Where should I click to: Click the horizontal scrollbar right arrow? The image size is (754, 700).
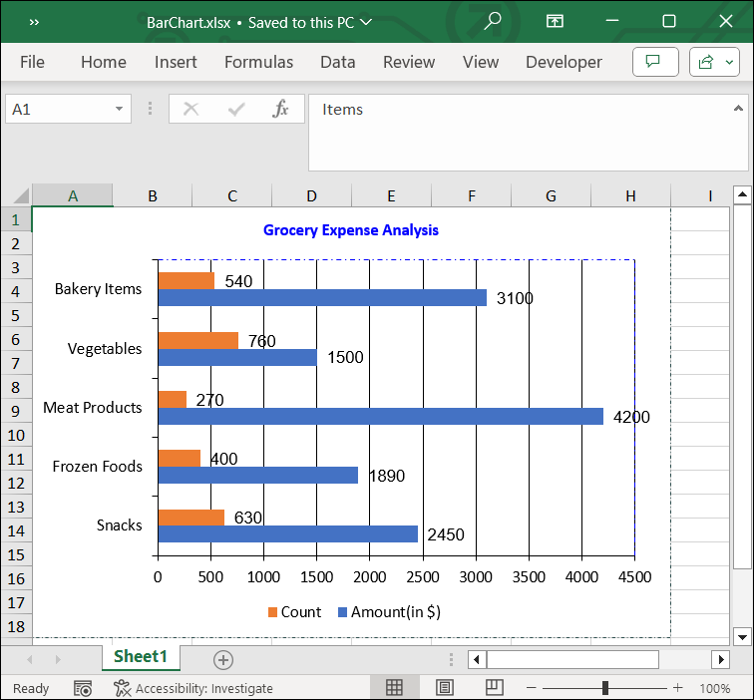click(720, 659)
